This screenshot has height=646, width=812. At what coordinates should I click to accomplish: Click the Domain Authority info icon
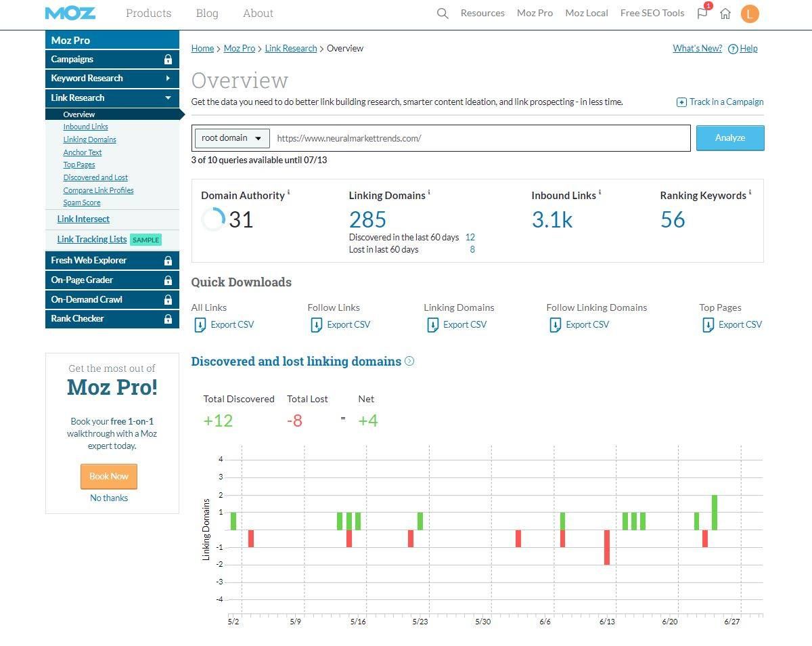click(289, 192)
